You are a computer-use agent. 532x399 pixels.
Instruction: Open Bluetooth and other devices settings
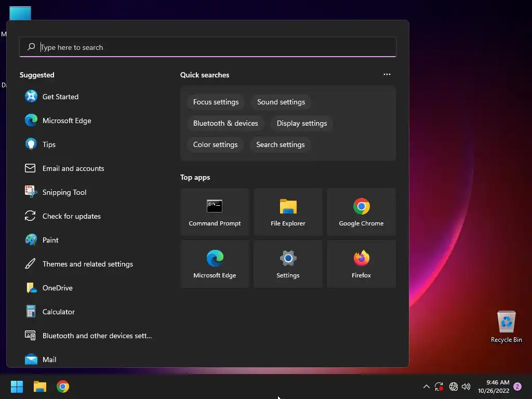(x=88, y=336)
